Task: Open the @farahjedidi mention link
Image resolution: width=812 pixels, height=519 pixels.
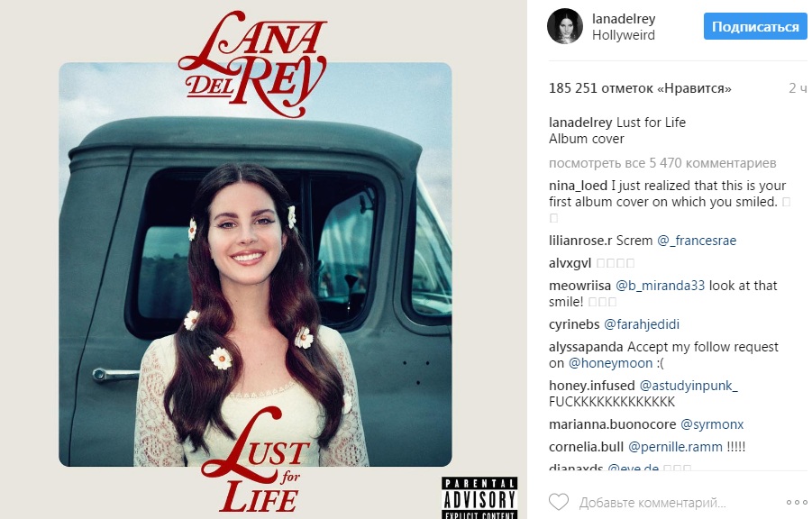Action: click(x=641, y=324)
